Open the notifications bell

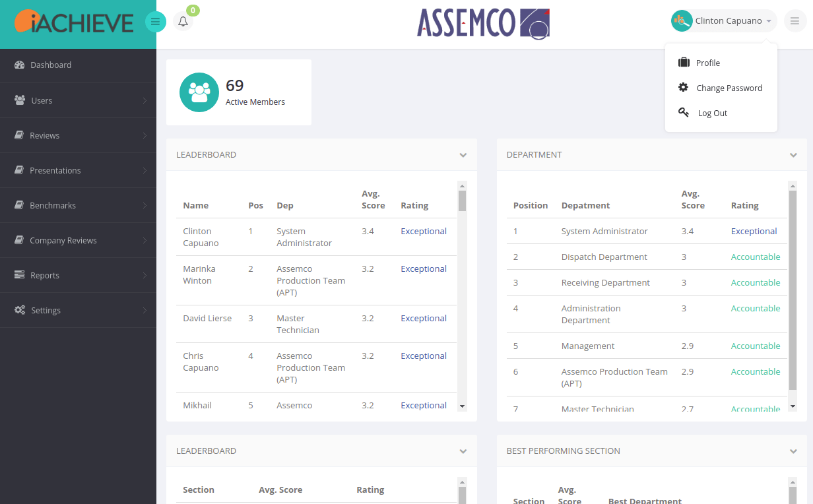click(x=183, y=21)
